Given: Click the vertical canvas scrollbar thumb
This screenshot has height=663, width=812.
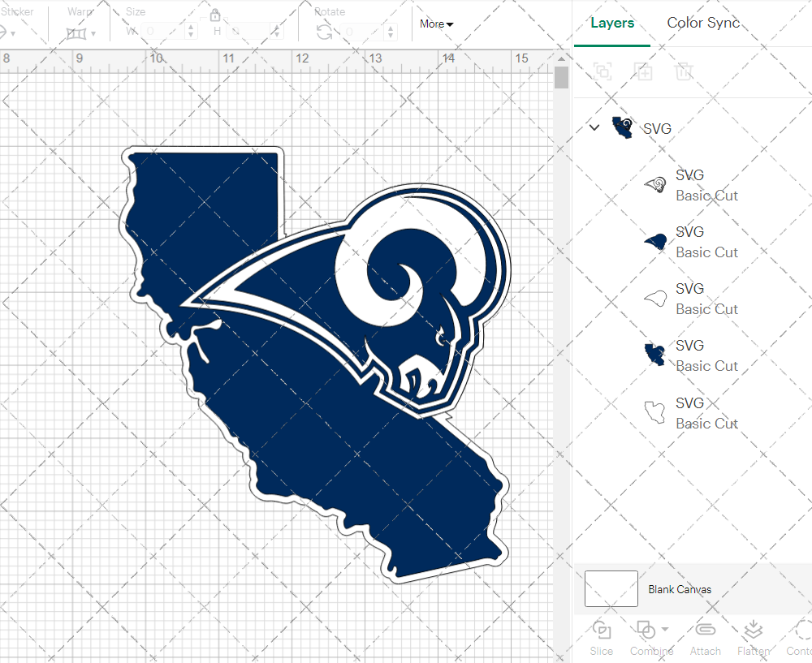Looking at the screenshot, I should pos(561,78).
